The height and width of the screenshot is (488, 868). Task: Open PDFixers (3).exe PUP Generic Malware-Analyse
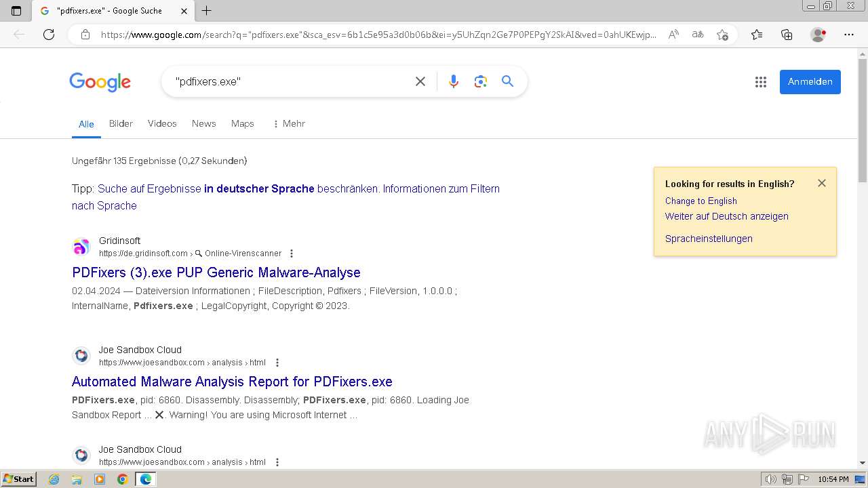(216, 272)
